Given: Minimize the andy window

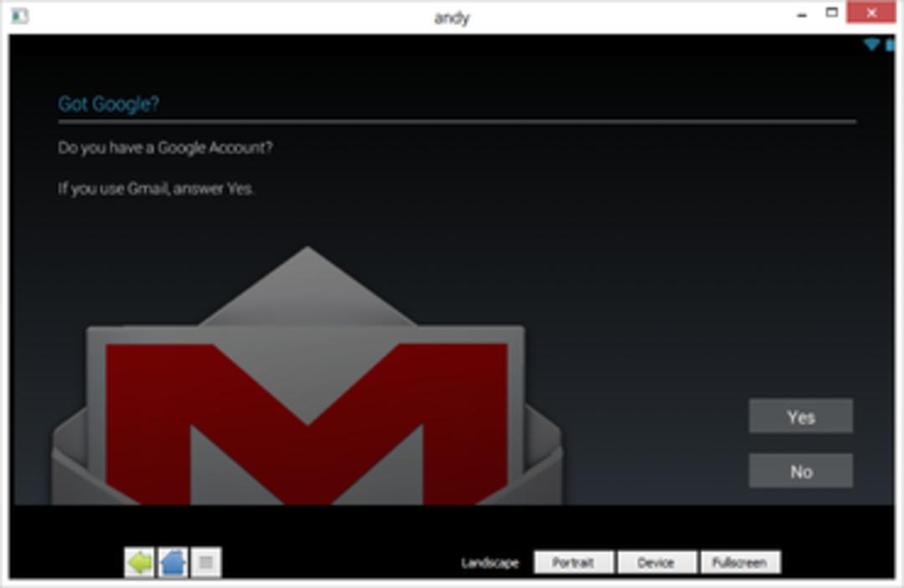Looking at the screenshot, I should 801,14.
